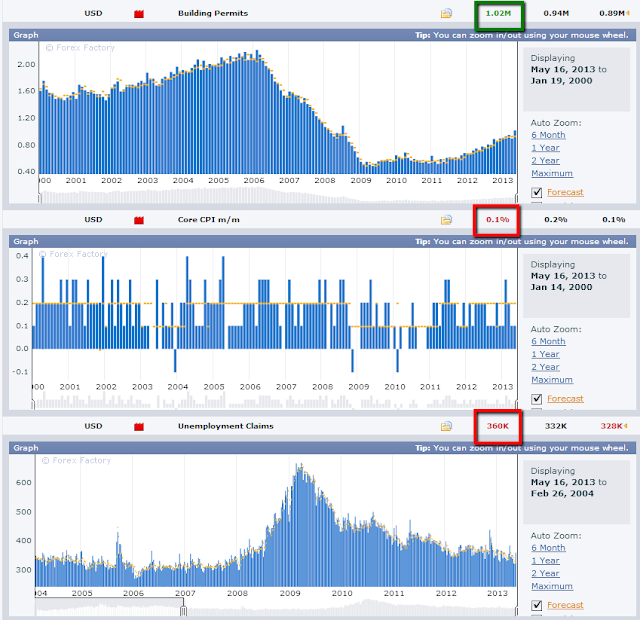Open the detail folder icon for Core CPI m/m

[446, 220]
